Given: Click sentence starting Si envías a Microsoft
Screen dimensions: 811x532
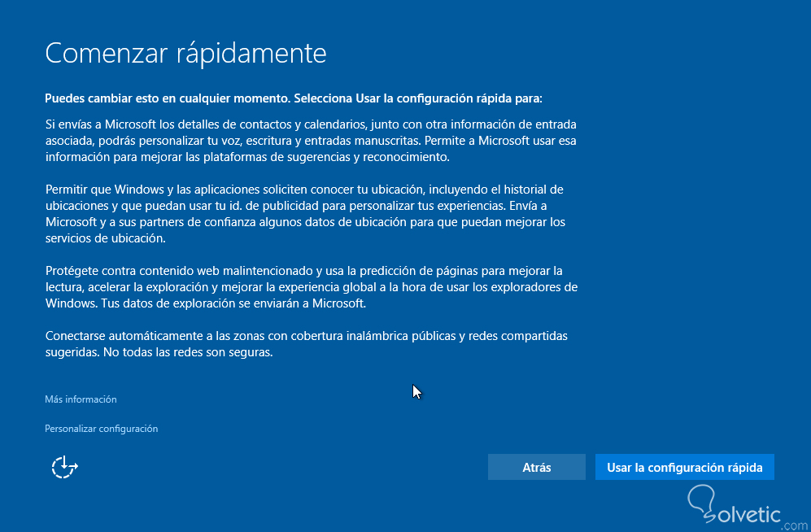Looking at the screenshot, I should pos(244,124).
